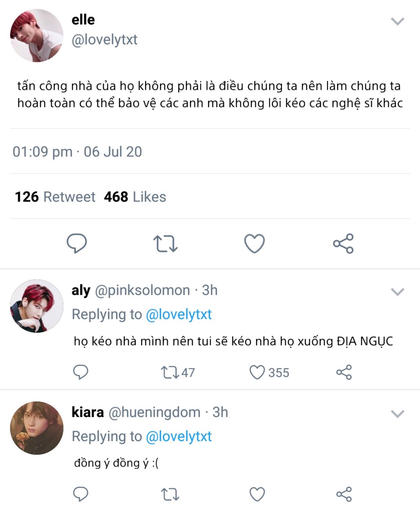Expand options chevron on kiara's reply
Screen dimensions: 420x511
tap(397, 414)
